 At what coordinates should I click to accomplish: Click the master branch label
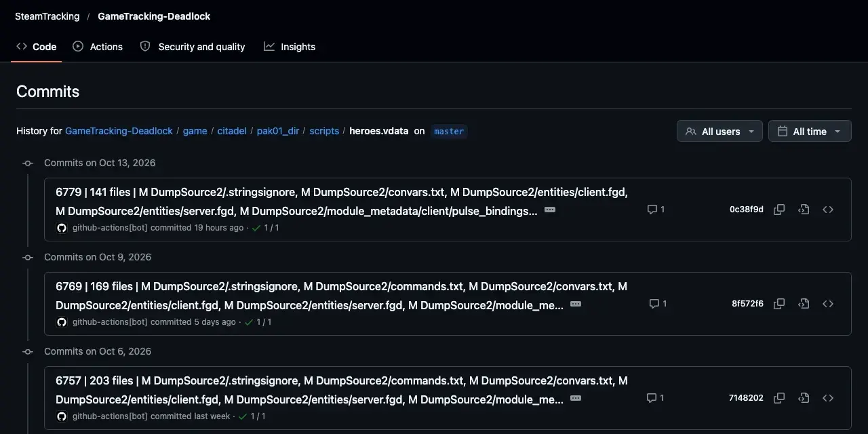(449, 131)
